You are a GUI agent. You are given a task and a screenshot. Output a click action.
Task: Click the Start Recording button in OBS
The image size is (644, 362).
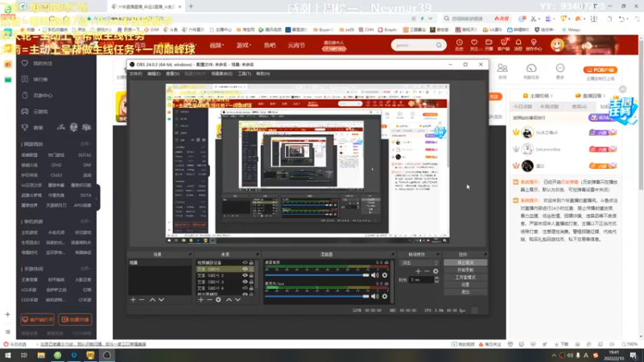click(465, 270)
